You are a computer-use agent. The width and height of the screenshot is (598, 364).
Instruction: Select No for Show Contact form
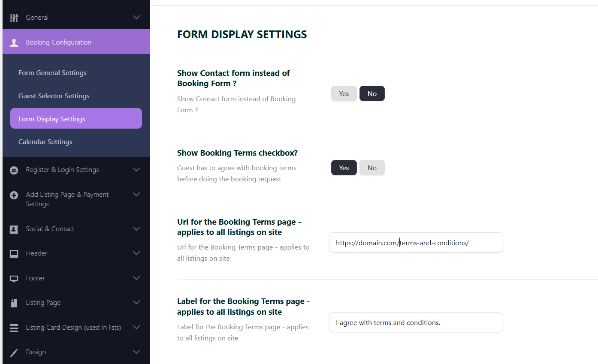click(372, 94)
